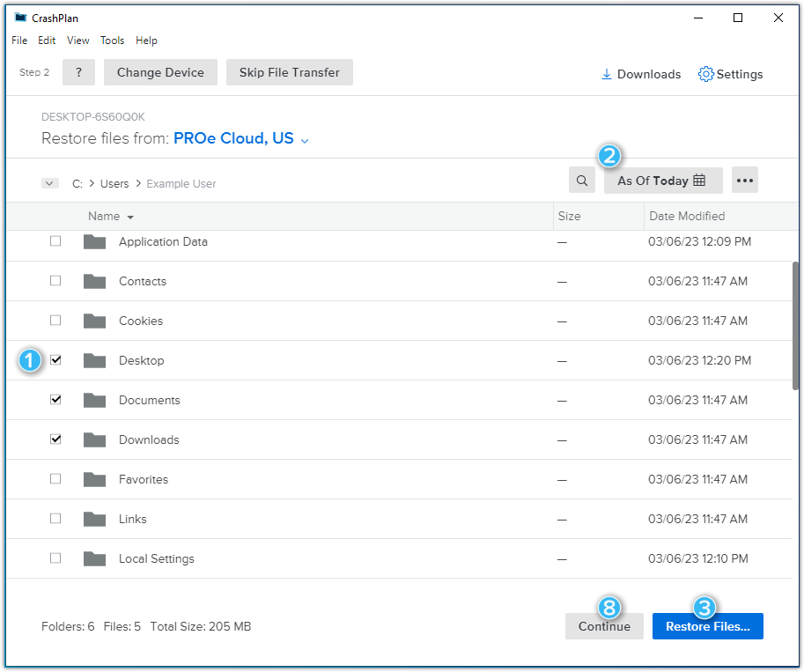Click Application Data's date 03/06/23 12:09 PM

[x=699, y=241]
